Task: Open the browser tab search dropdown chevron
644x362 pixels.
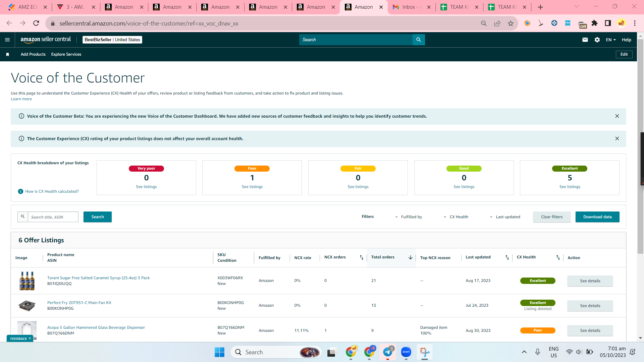Action: [x=577, y=7]
